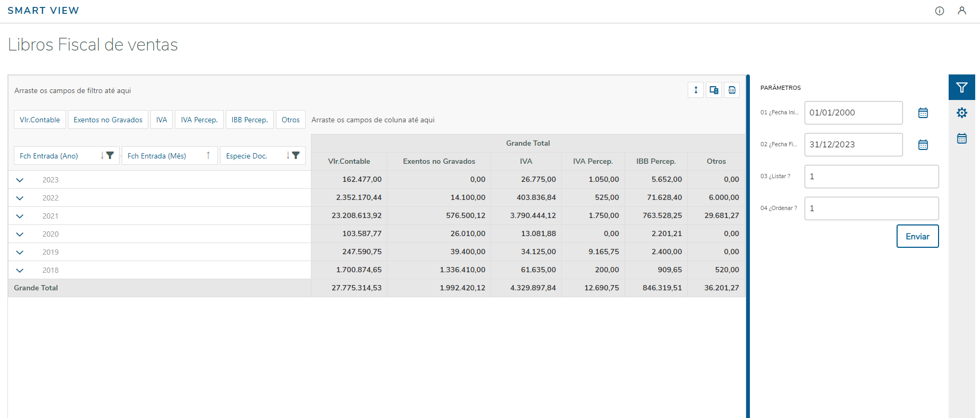Click the Vlr.Contable data field chip
Viewport: 980px width, 418px height.
(40, 120)
